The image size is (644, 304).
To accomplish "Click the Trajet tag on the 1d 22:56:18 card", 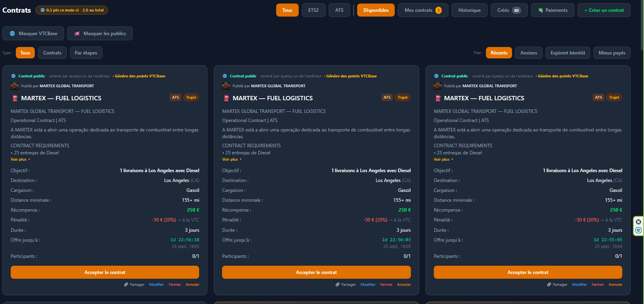I will pos(191,98).
